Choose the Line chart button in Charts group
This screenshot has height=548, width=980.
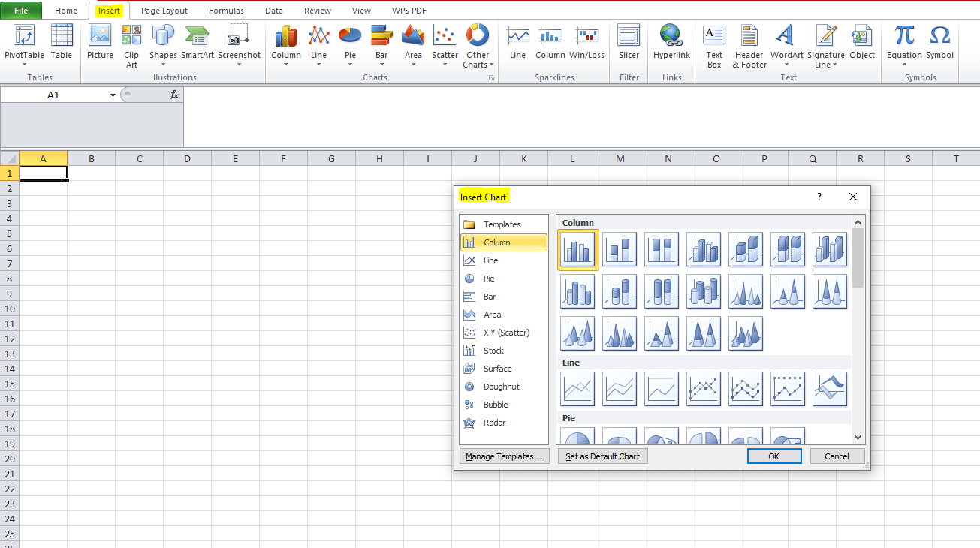click(x=318, y=45)
